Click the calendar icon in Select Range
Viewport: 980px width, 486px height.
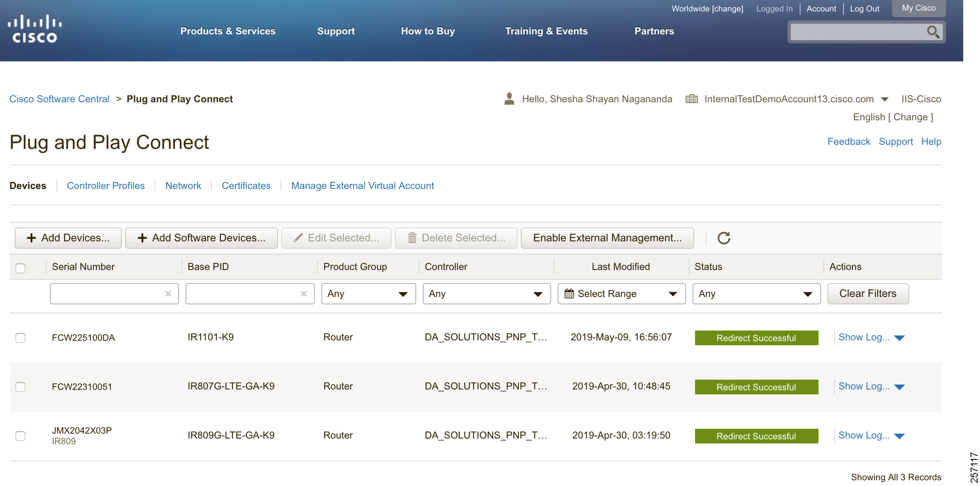click(x=569, y=294)
